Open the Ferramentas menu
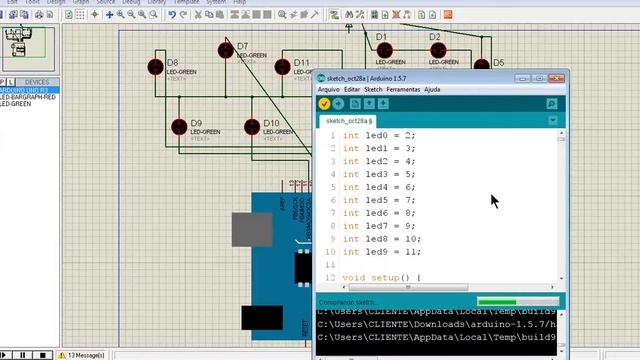Screen dimensions: 640x360 coord(403,89)
